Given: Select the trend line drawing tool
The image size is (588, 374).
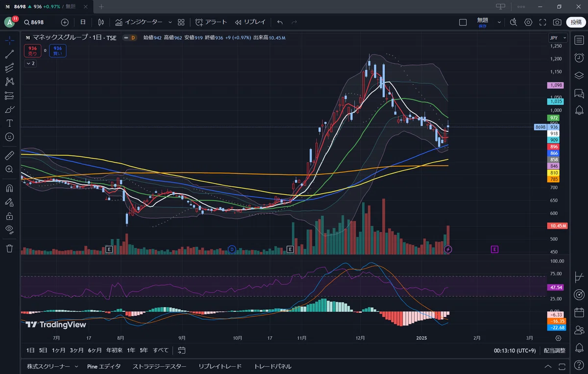Looking at the screenshot, I should (9, 54).
